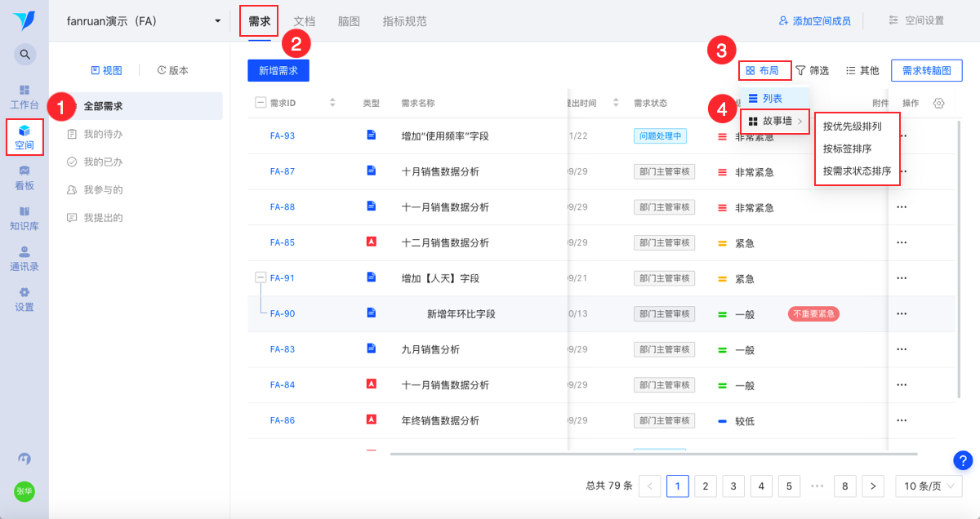
Task: Open the 看板 board sidebar icon
Action: (x=24, y=177)
